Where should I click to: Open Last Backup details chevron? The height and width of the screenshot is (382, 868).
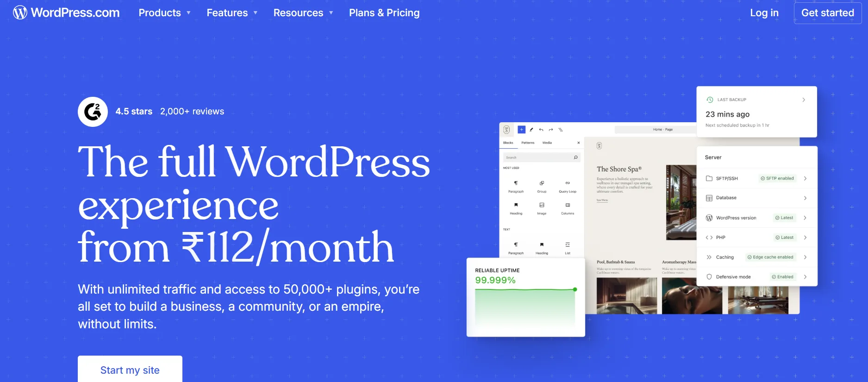(x=804, y=100)
